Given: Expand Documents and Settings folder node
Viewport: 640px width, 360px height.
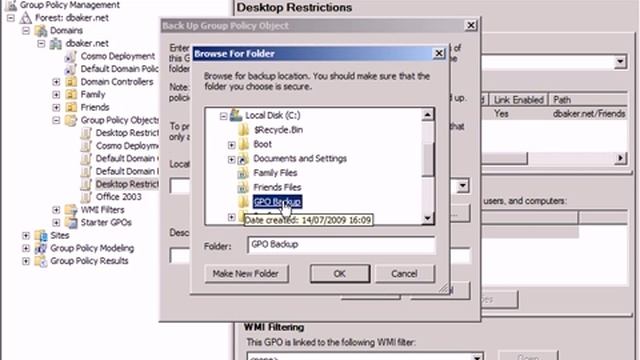Looking at the screenshot, I should [x=231, y=159].
